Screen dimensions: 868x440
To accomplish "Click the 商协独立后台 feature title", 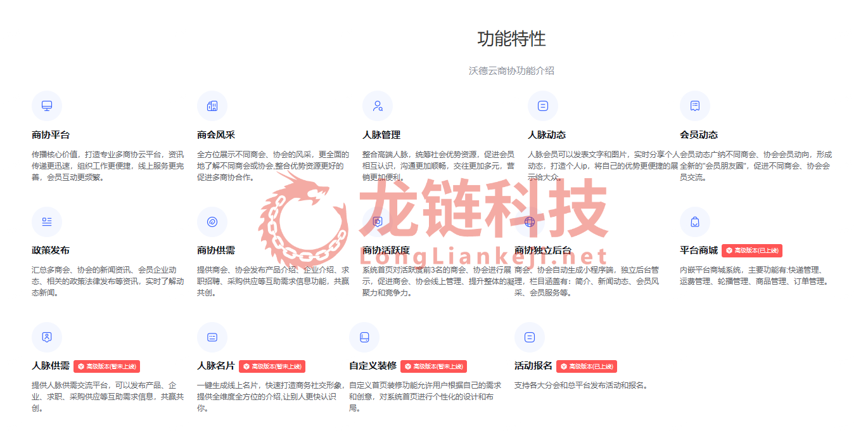I will pos(543,250).
